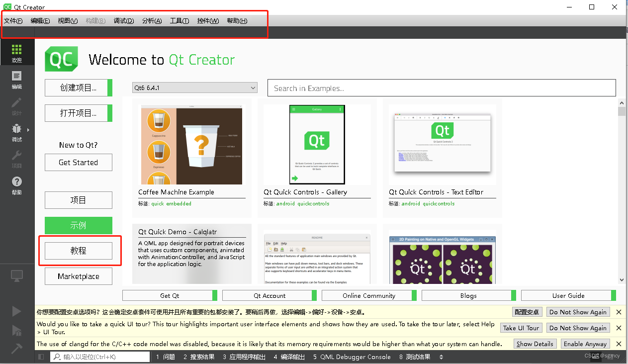Open the 编辑(E) menu

point(40,21)
